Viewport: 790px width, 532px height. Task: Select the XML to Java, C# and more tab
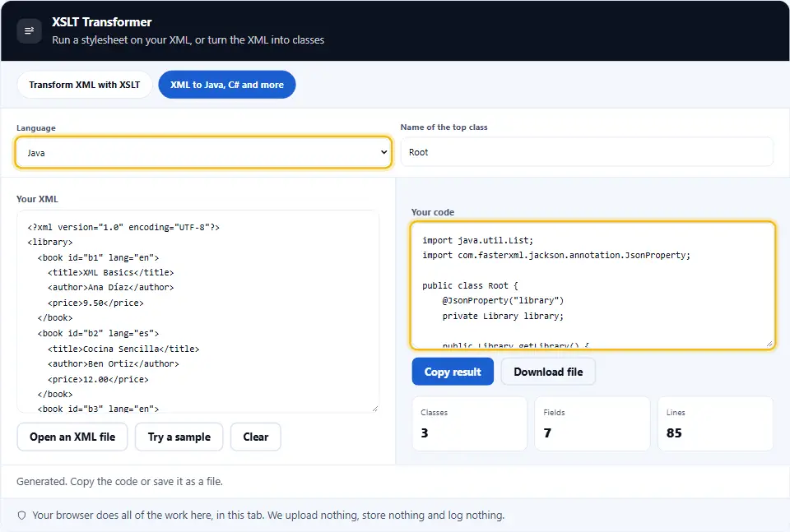click(x=227, y=85)
